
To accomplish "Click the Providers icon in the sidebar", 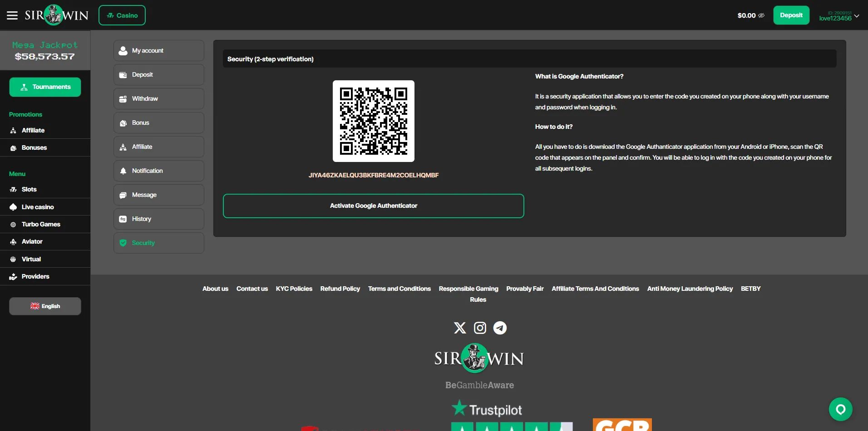I will 13,276.
